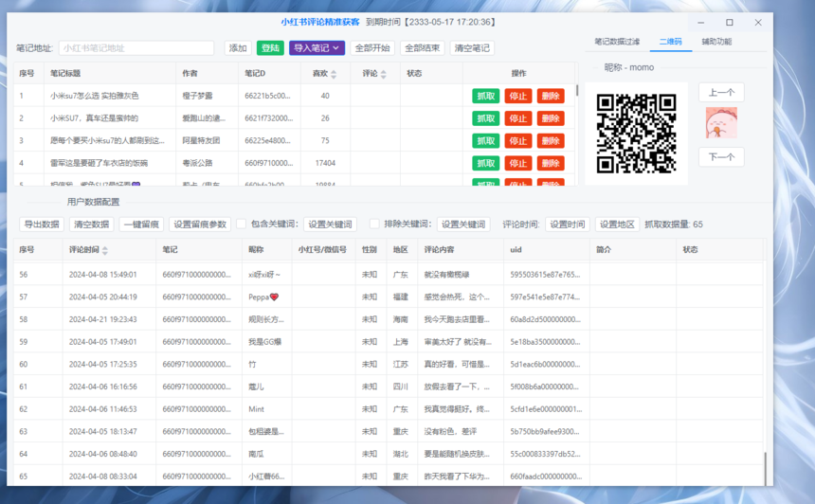815x504 pixels.
Task: Click 删除 for the 小米su7怎么选 note
Action: [x=551, y=96]
